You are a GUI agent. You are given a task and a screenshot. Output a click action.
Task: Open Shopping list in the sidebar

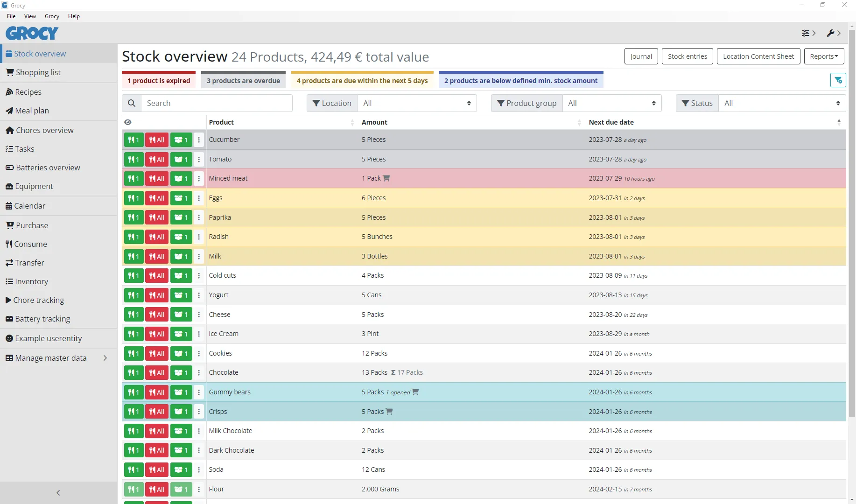pos(38,72)
